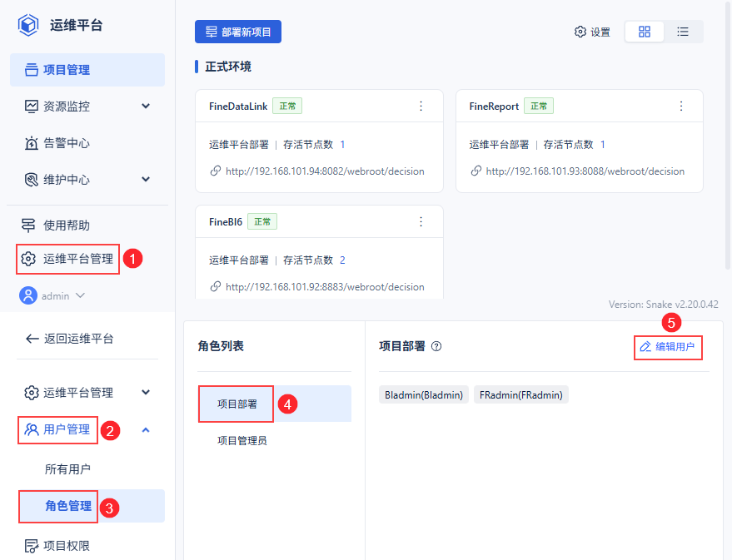Switch to list view
The width and height of the screenshot is (732, 560).
[x=683, y=32]
